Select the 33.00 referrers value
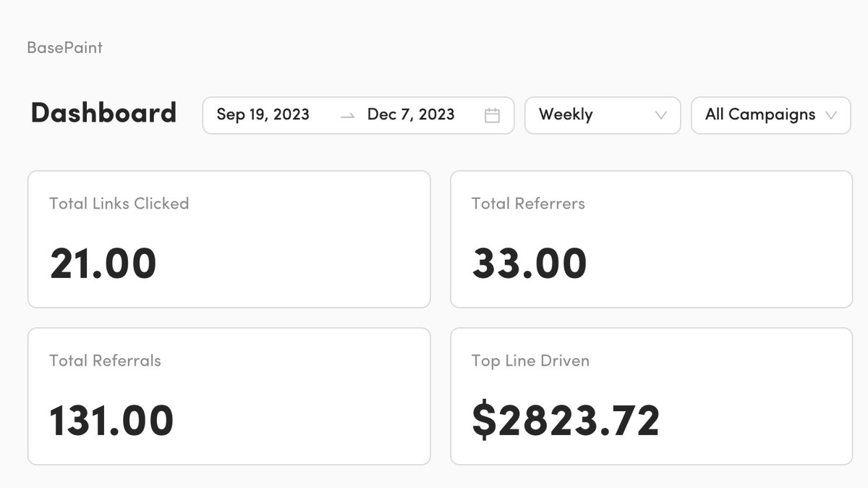The height and width of the screenshot is (488, 868). [x=529, y=263]
